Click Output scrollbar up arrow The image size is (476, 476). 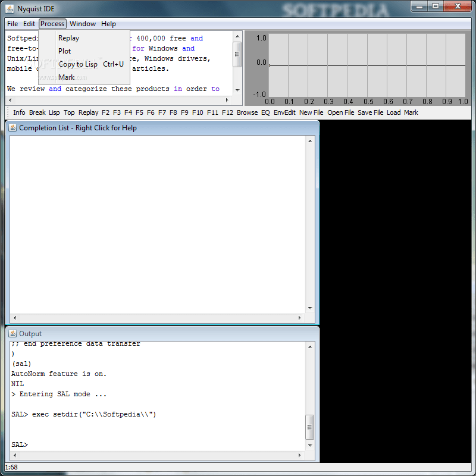[x=310, y=347]
